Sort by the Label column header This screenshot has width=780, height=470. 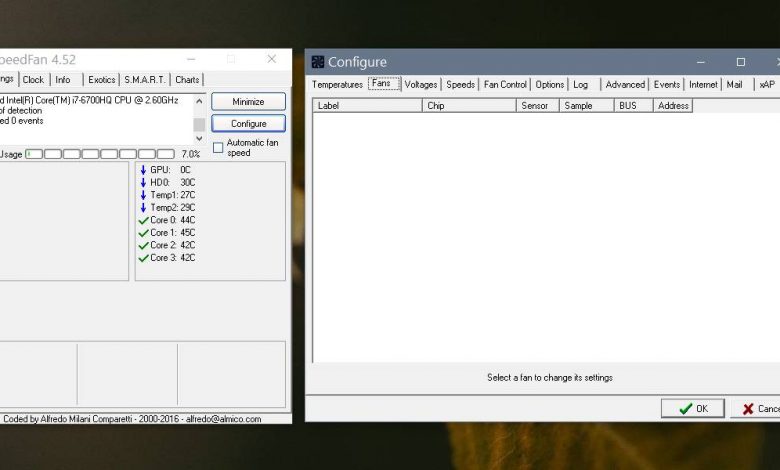click(x=368, y=105)
